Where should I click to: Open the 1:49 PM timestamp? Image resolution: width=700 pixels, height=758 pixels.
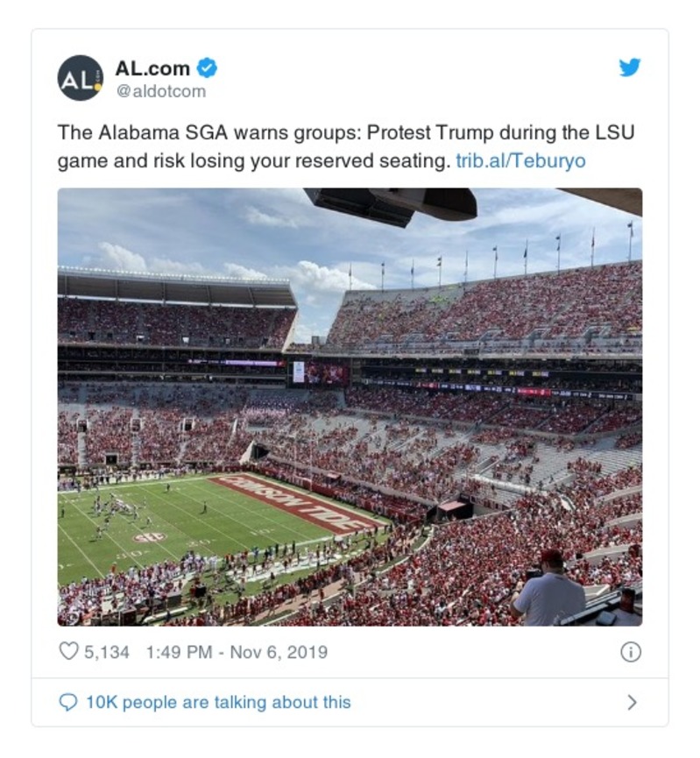coord(178,652)
